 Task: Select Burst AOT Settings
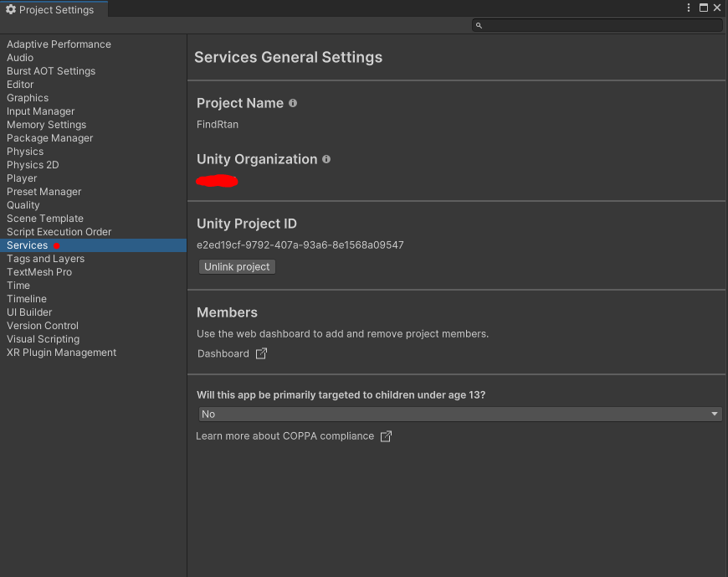tap(51, 71)
